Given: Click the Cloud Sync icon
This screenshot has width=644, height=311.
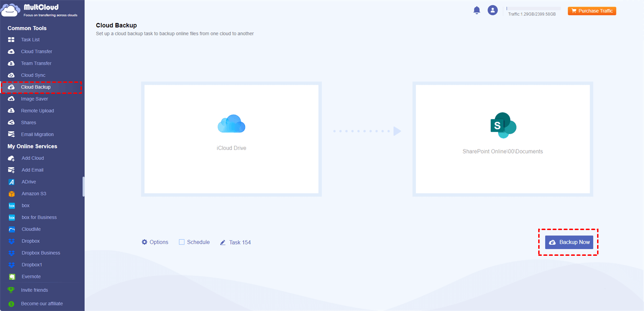Looking at the screenshot, I should (11, 75).
